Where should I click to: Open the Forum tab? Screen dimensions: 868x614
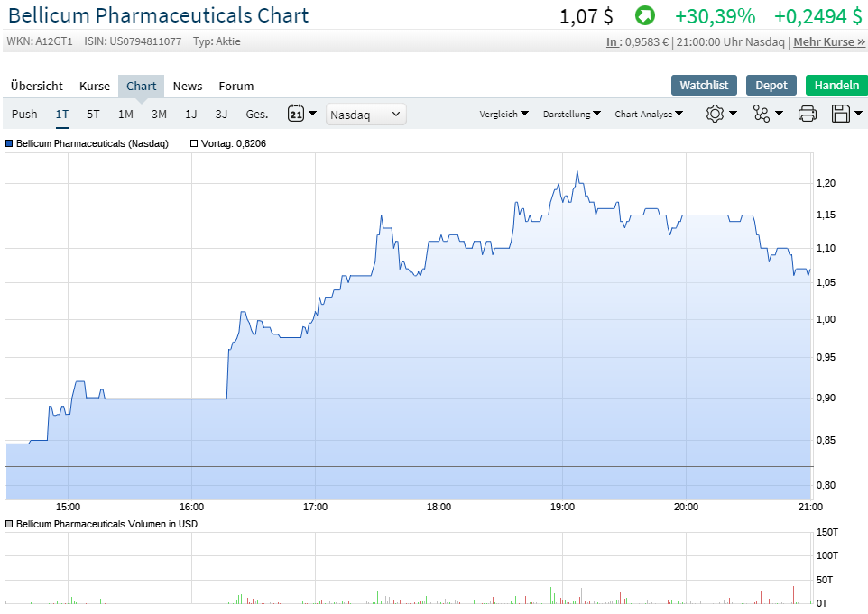[x=235, y=86]
